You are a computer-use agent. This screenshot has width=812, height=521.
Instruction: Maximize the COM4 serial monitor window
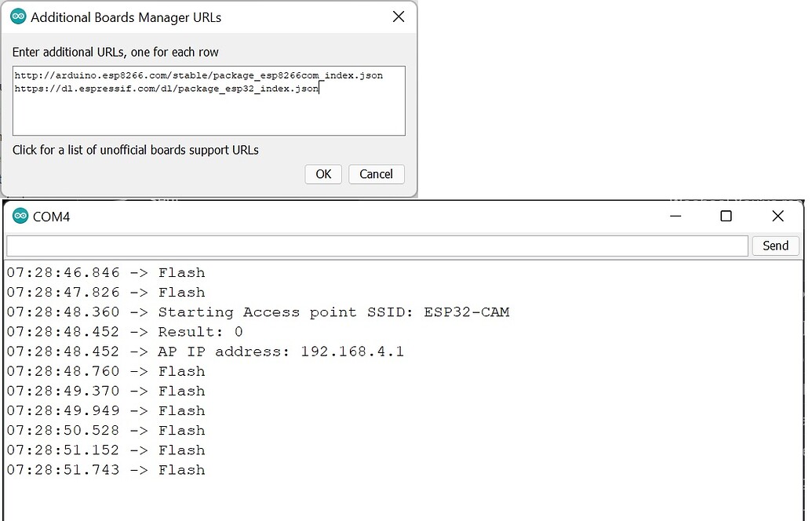pos(726,216)
